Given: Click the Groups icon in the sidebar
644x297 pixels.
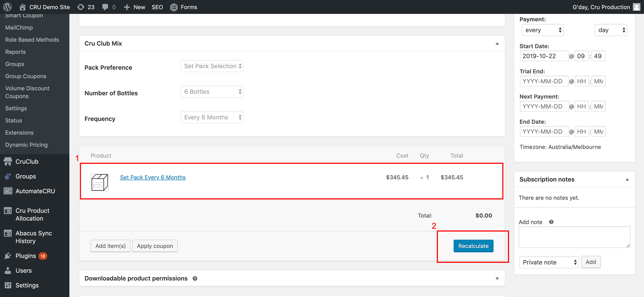Looking at the screenshot, I should tap(8, 176).
